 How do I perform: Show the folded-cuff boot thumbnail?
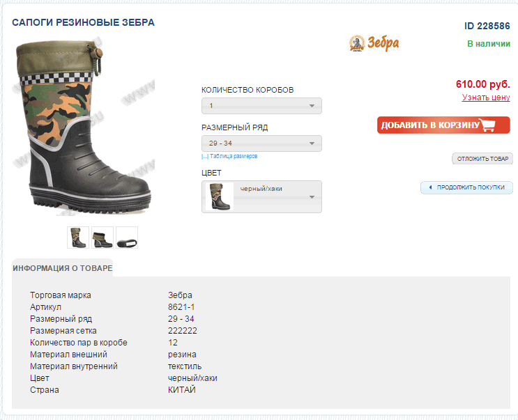[102, 238]
